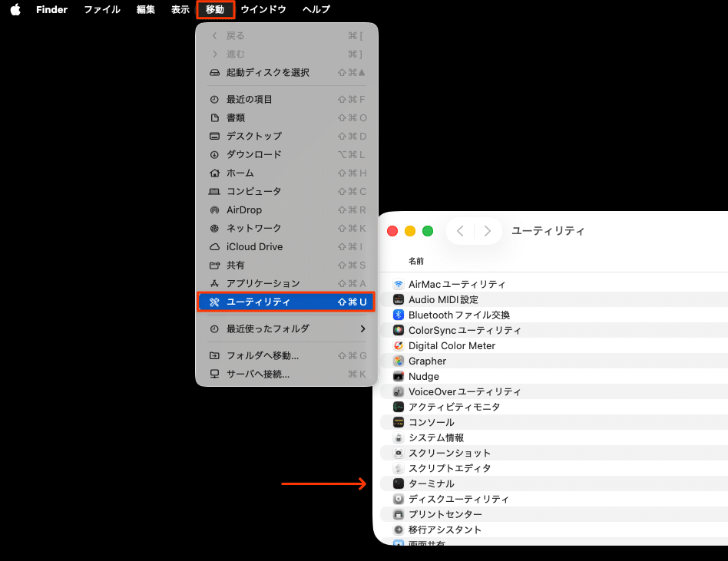Choose デスクトップ from the menu
Screen dimensions: 728x561
tap(287, 136)
